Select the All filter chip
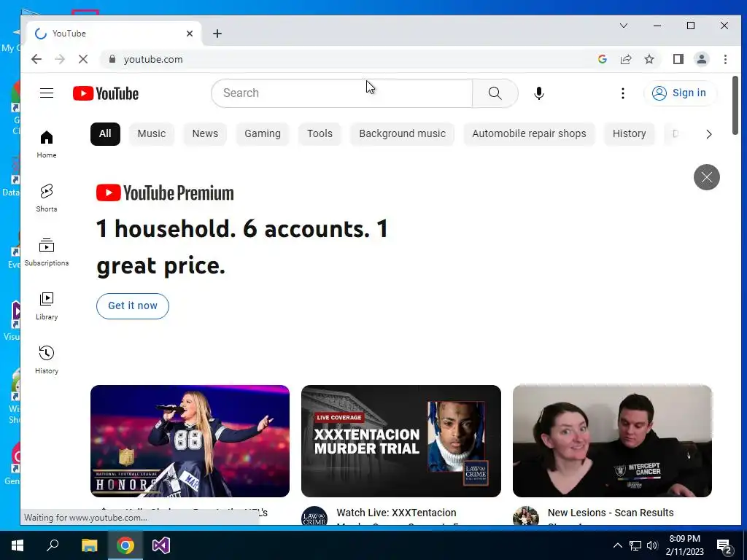This screenshot has width=747, height=560. [x=105, y=134]
